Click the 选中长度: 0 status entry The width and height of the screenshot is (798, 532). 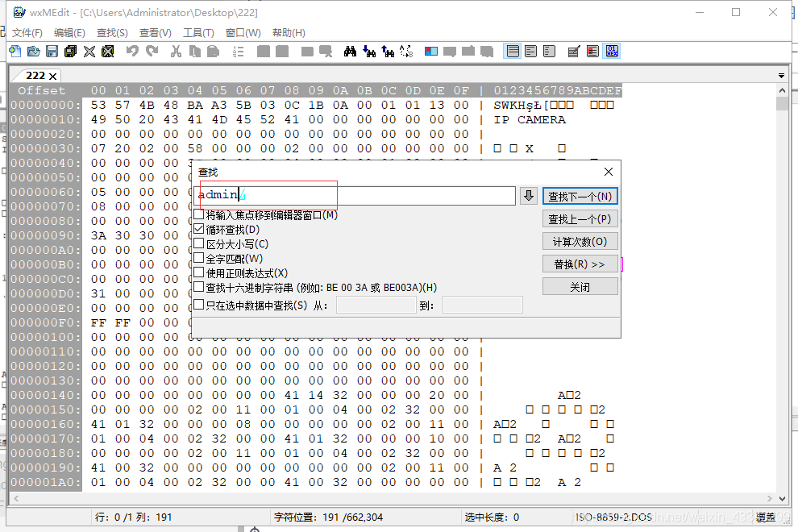click(x=492, y=517)
